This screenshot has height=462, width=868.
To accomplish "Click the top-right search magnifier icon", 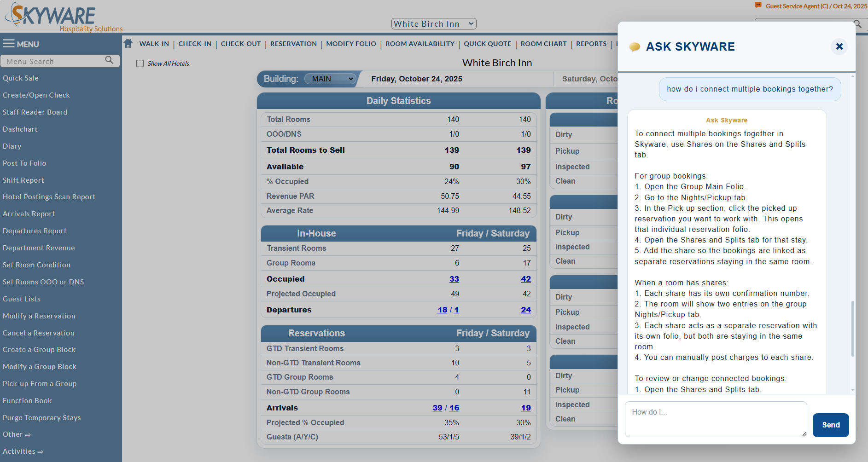I will 857,23.
